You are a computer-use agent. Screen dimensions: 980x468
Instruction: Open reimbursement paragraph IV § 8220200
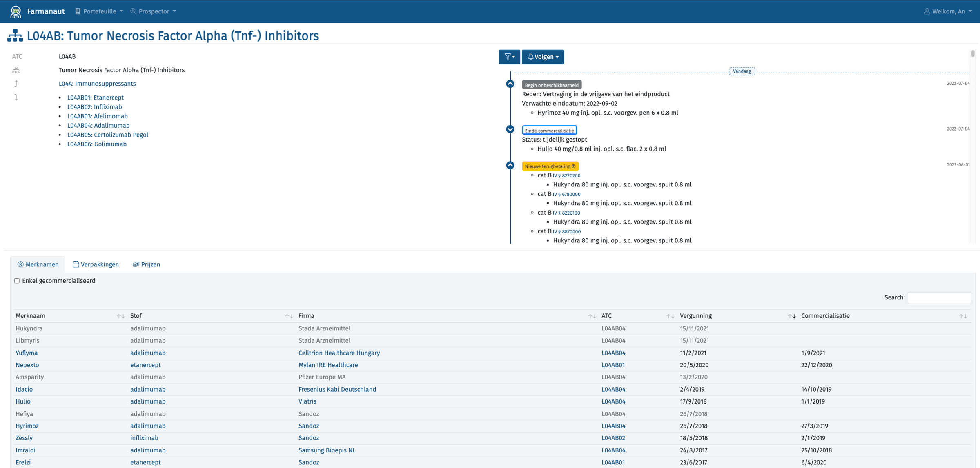coord(566,176)
